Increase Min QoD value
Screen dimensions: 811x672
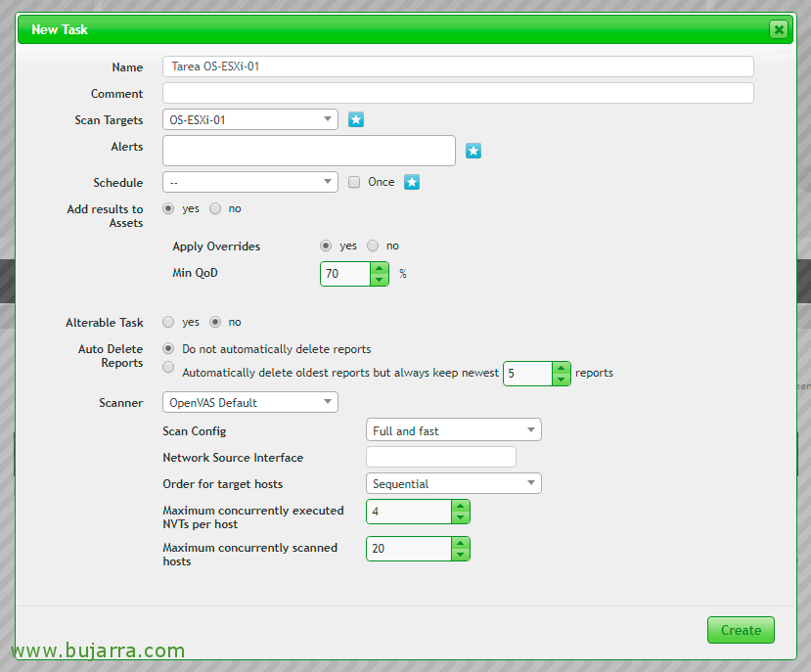pyautogui.click(x=380, y=268)
